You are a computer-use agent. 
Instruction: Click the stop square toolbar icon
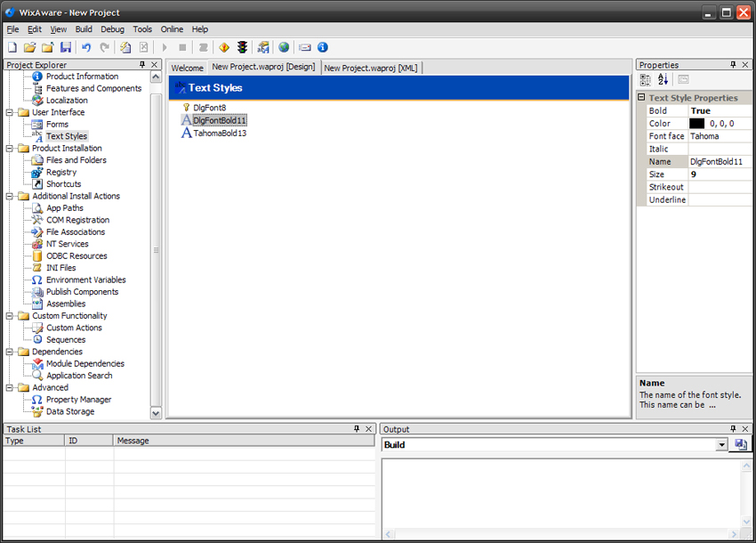pos(182,47)
